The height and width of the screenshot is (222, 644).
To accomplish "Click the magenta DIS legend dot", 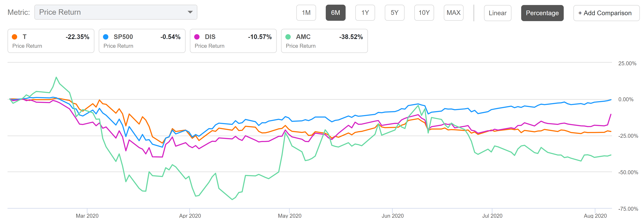I will [197, 37].
